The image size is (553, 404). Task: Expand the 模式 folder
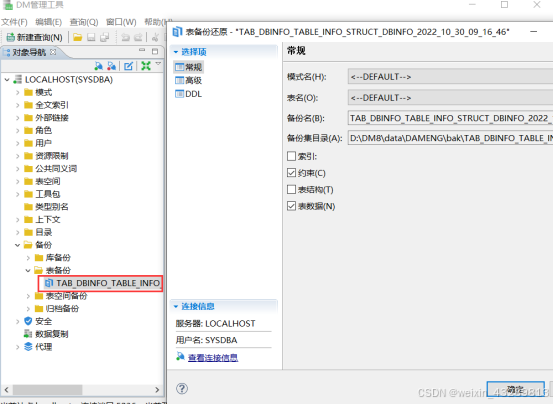[17, 92]
